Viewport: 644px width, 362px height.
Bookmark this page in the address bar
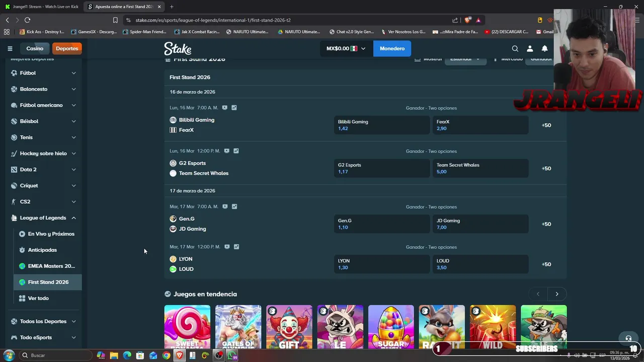[115, 20]
